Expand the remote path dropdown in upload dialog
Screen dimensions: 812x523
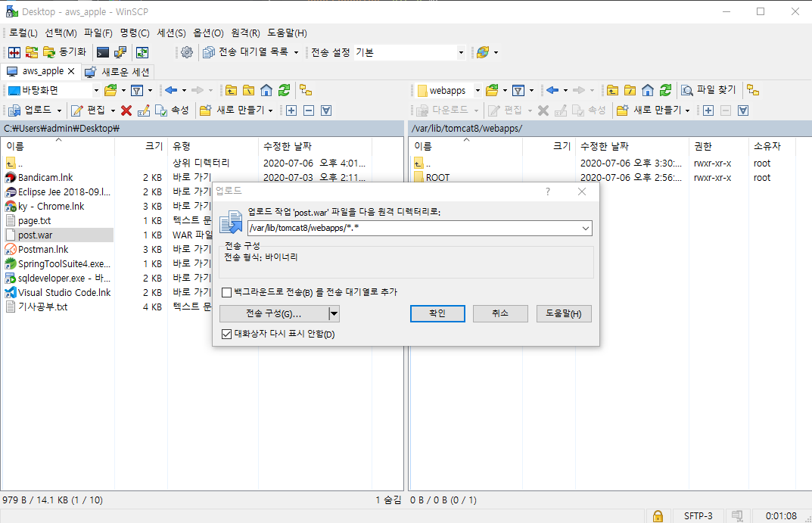[x=585, y=229]
